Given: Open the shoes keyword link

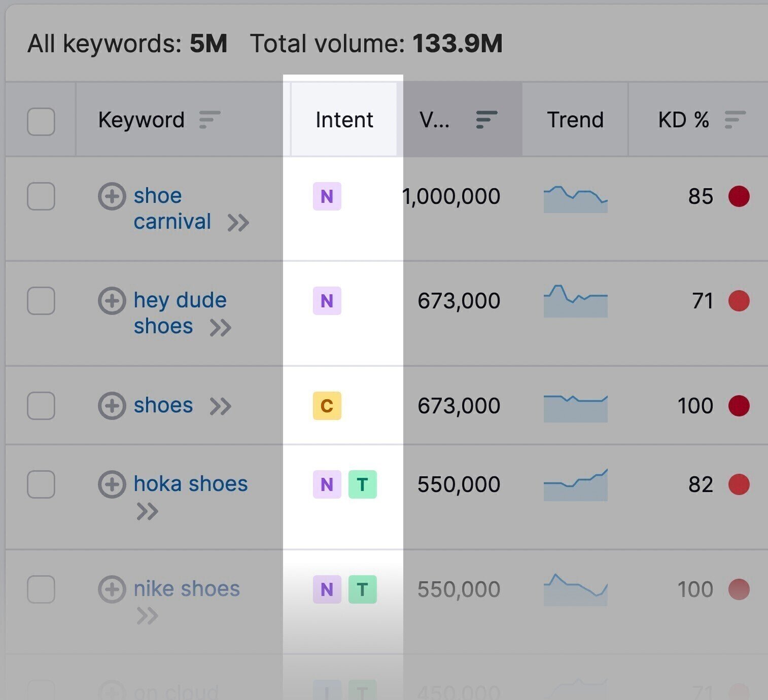Looking at the screenshot, I should (x=163, y=405).
